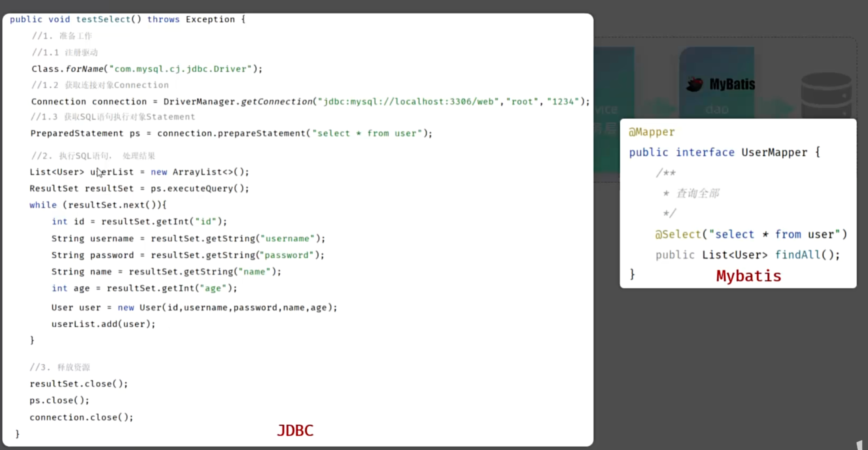Image resolution: width=868 pixels, height=450 pixels.
Task: Click the red Mybatis caption text
Action: [749, 276]
